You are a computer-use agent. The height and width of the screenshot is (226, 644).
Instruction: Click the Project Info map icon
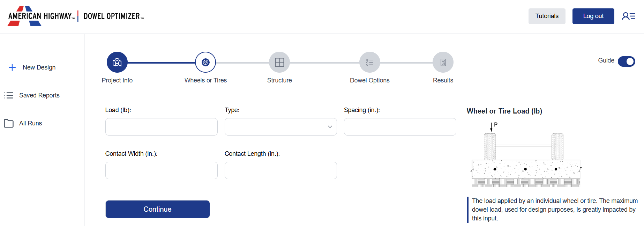coord(117,62)
